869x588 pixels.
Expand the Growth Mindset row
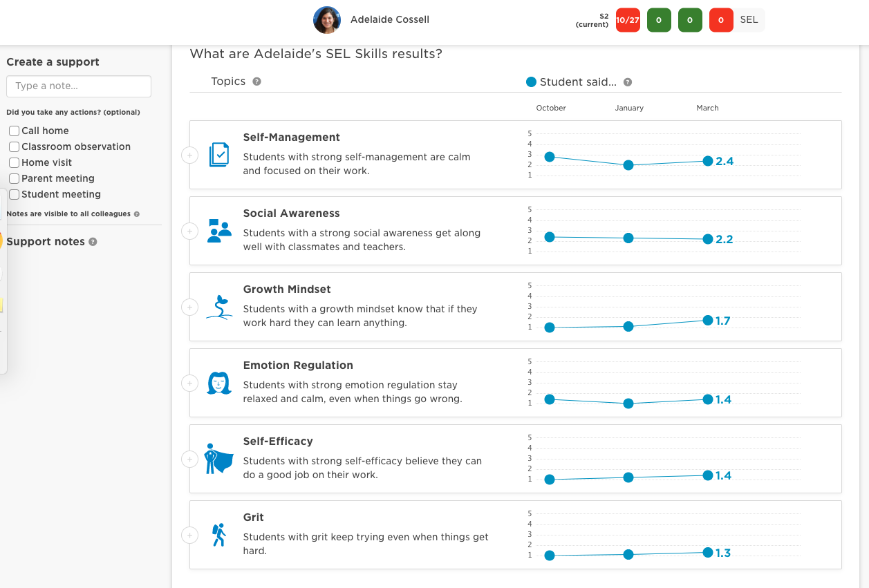point(189,307)
